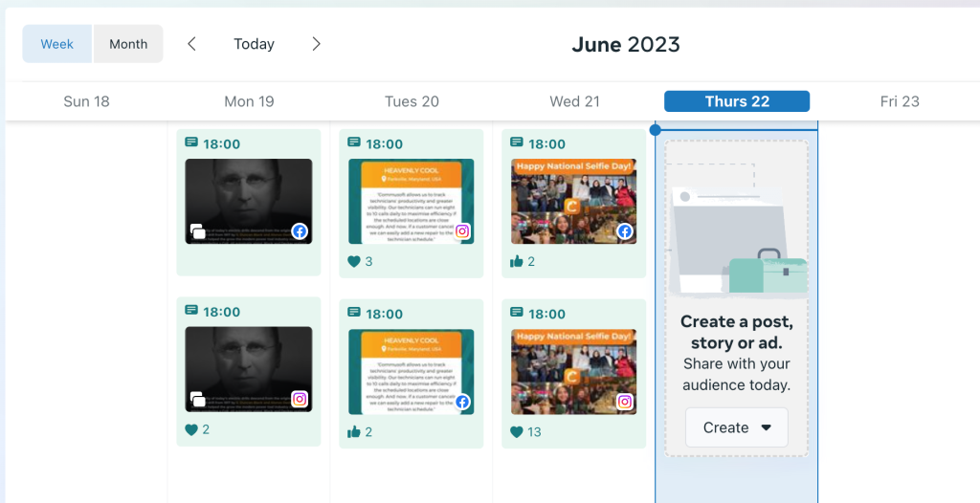
Task: Click Instagram icon on Tuesday's top post
Action: pos(462,231)
